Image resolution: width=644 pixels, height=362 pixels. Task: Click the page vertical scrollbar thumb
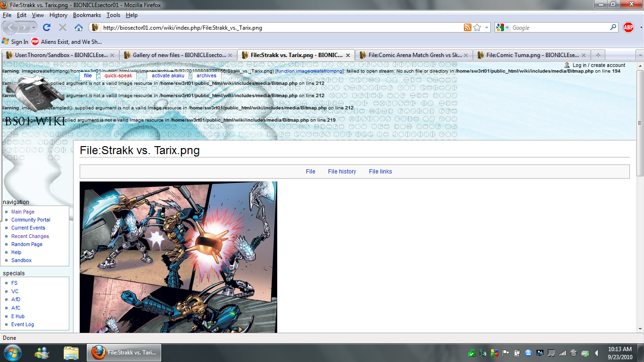640,123
